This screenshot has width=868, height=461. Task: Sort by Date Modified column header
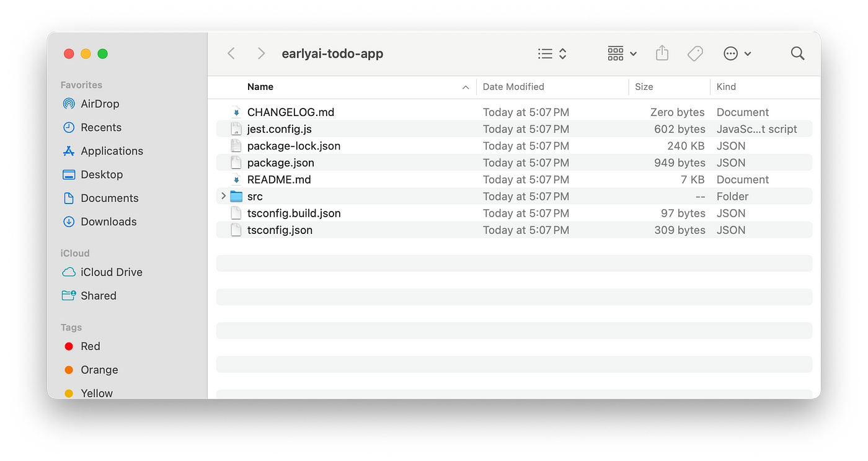click(513, 87)
